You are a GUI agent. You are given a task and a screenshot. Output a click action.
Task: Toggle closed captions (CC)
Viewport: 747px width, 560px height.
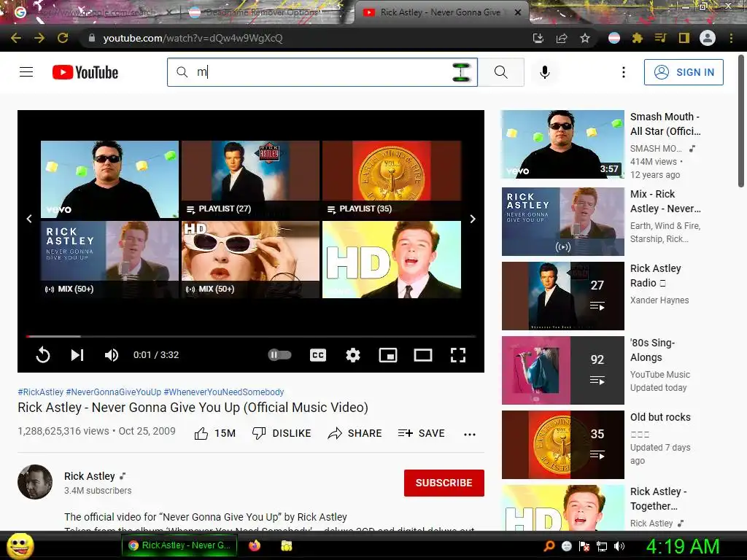click(318, 355)
